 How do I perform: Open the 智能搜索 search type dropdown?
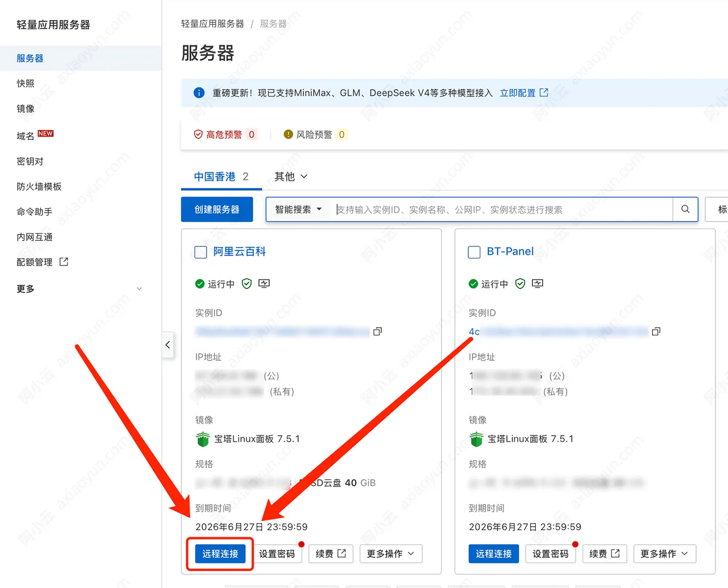298,210
